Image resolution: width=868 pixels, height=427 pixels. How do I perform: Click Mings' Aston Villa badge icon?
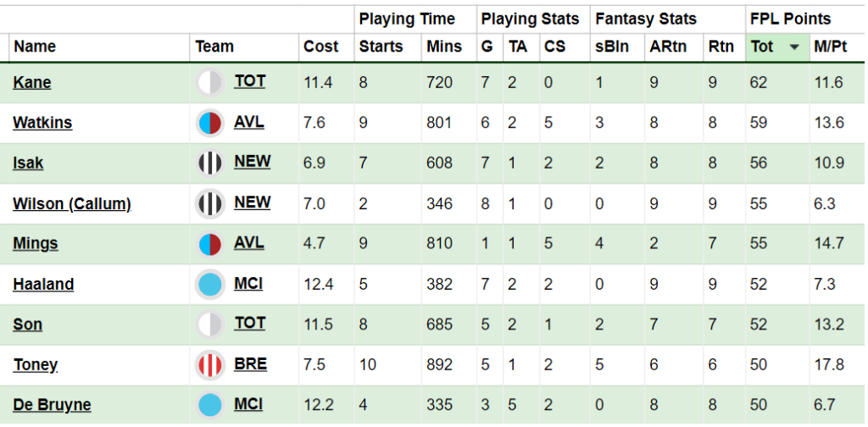[209, 244]
